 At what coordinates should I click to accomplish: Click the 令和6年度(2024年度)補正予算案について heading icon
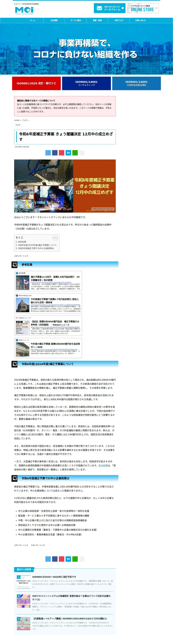pos(15,364)
